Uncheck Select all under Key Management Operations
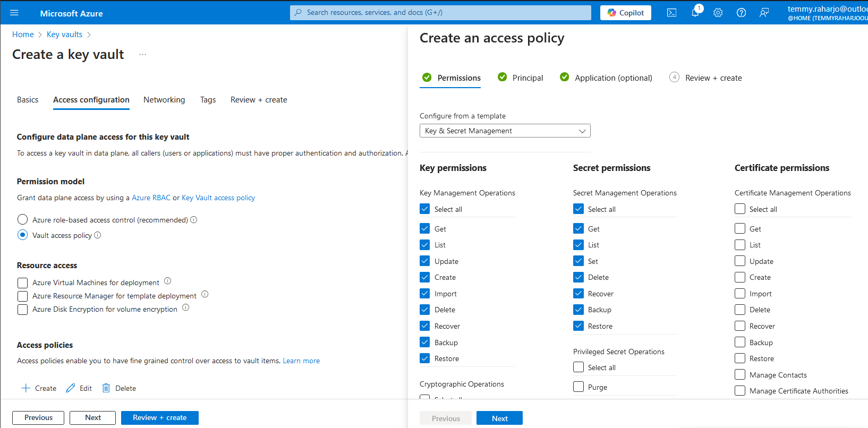The width and height of the screenshot is (868, 428). (x=425, y=209)
